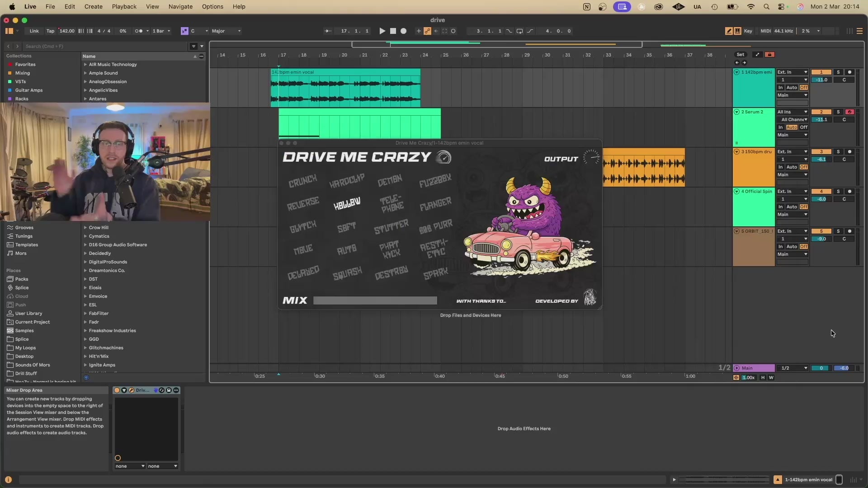Click the info view toggle icon
Image resolution: width=868 pixels, height=488 pixels.
8,480
